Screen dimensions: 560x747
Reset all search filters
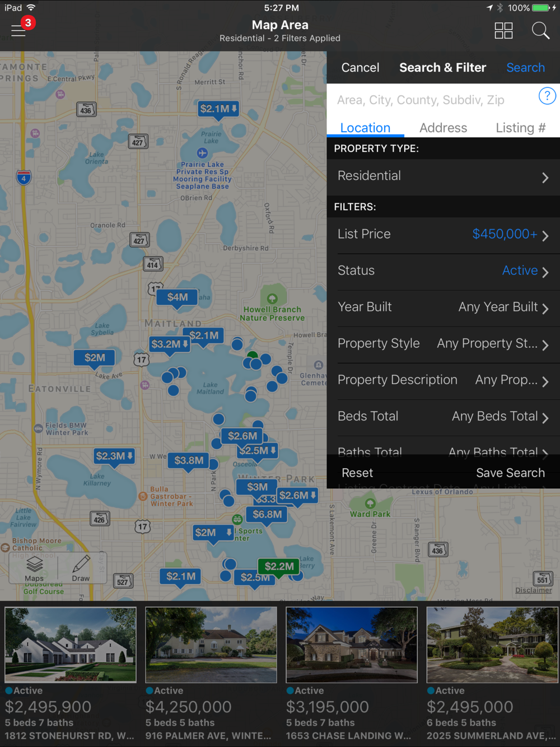point(357,473)
